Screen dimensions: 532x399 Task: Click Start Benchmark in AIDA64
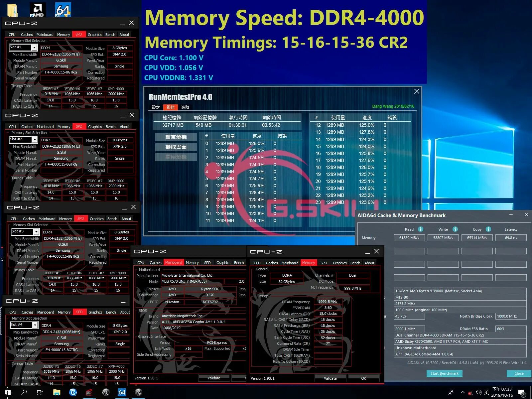445,373
